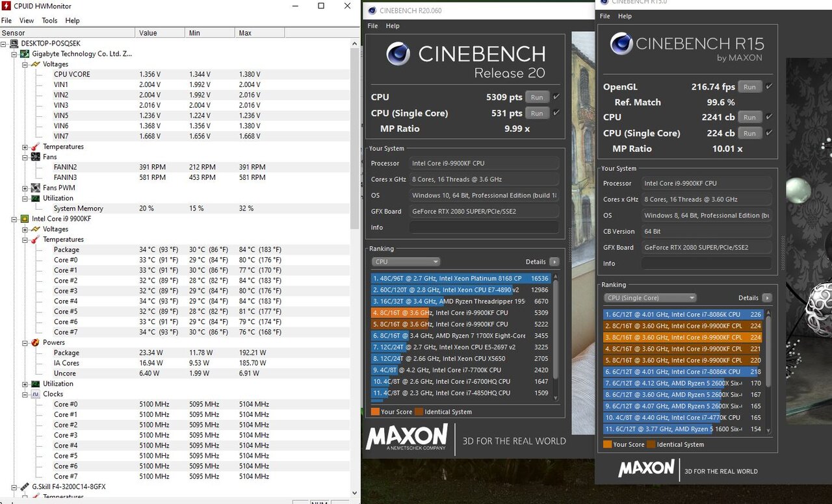Click the G.Skill F4-3200C14-8GFX memory icon
Viewport: 832px width, 504px height.
pyautogui.click(x=25, y=486)
